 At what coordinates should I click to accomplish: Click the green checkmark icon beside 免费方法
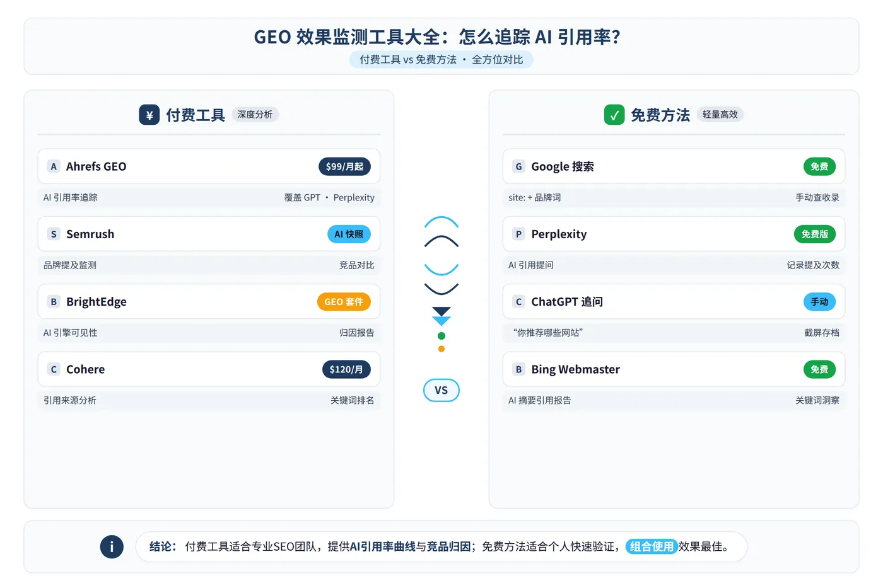tap(614, 115)
